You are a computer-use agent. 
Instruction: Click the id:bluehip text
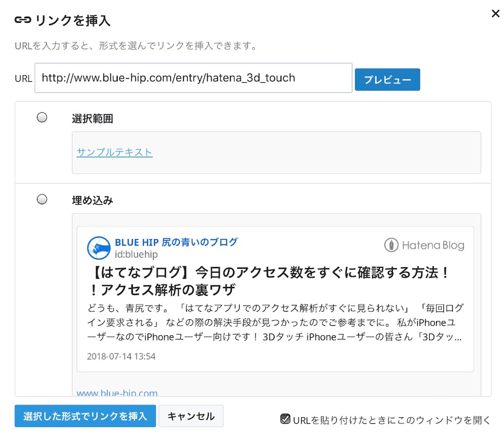coord(136,254)
